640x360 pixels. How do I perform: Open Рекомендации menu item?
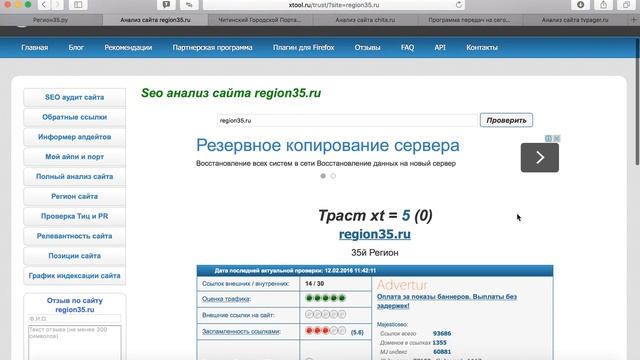(128, 47)
